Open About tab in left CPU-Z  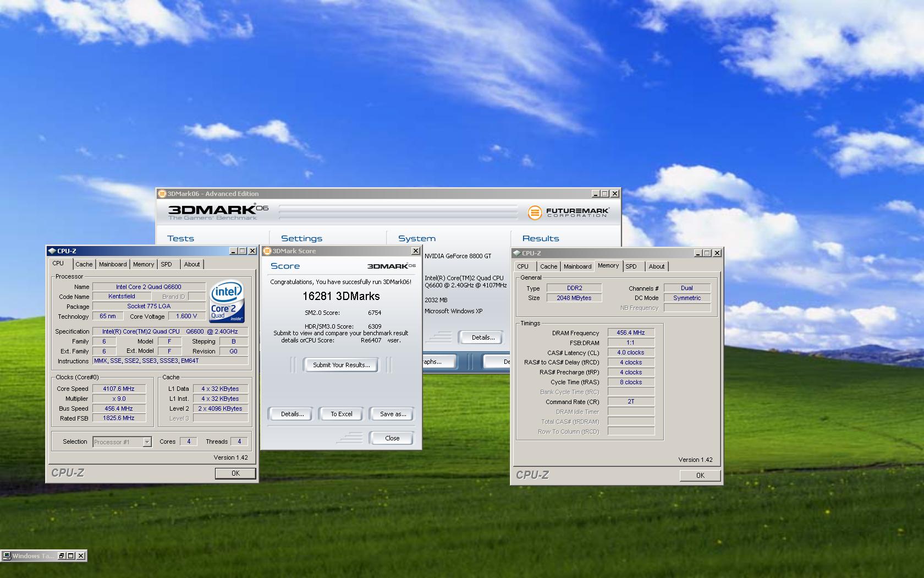point(192,264)
